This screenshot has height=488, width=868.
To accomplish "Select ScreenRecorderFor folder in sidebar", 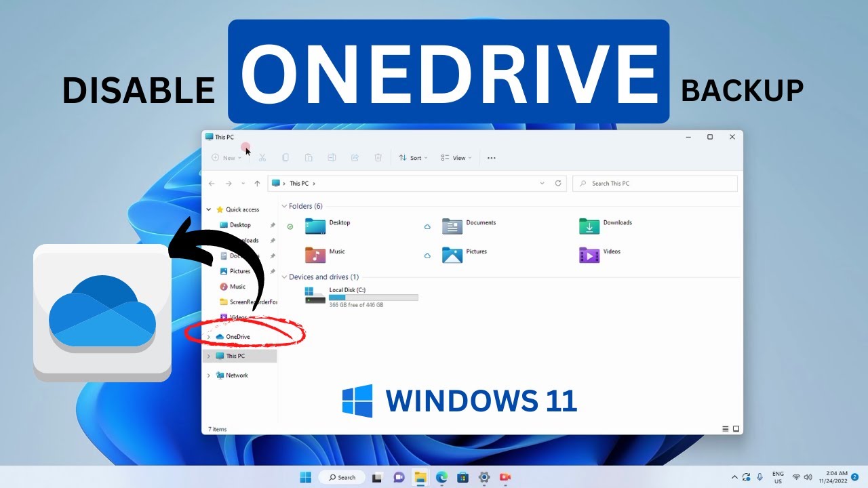I will coord(248,302).
